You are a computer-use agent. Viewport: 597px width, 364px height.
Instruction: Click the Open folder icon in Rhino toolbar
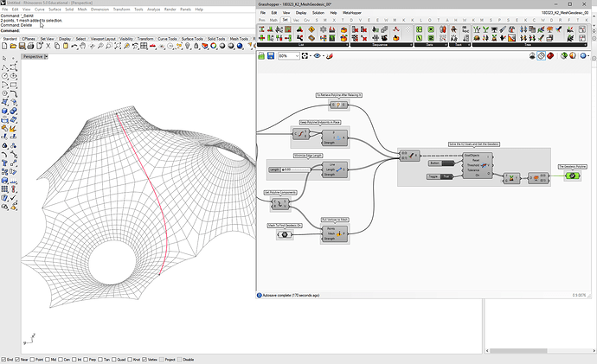point(12,47)
